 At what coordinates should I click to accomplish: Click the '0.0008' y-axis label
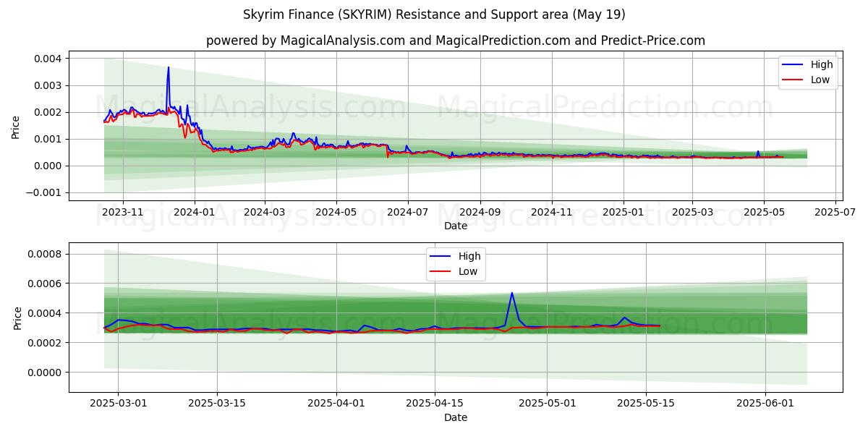pyautogui.click(x=46, y=254)
